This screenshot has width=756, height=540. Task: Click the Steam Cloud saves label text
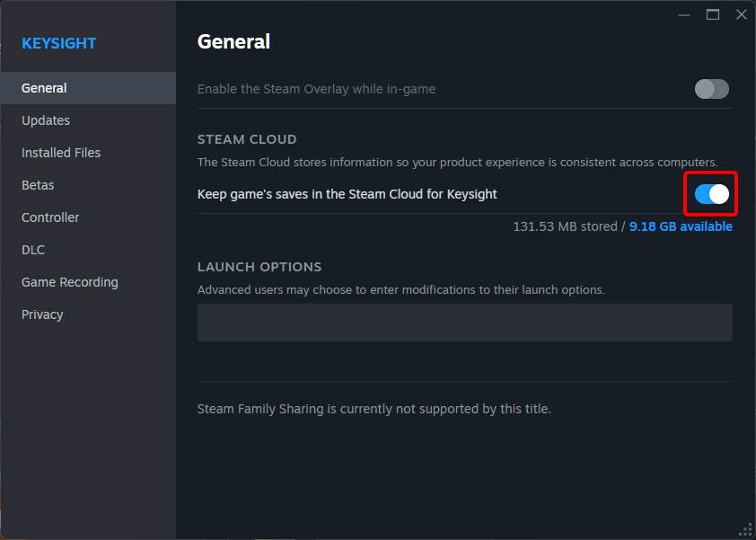(x=347, y=194)
